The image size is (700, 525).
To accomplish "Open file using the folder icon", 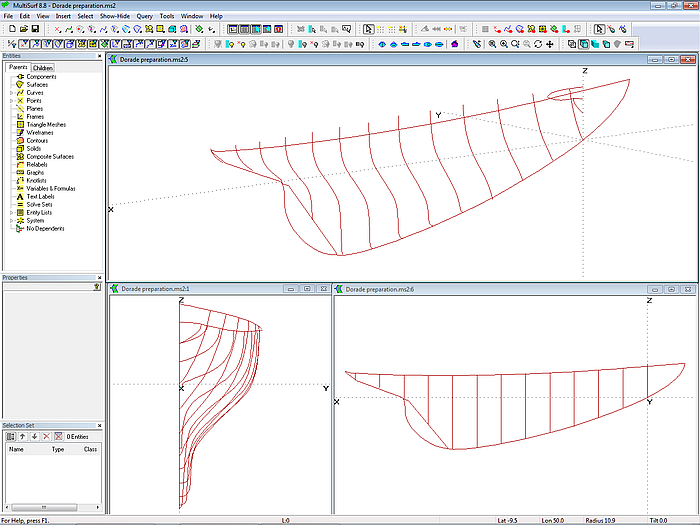I will coord(22,29).
